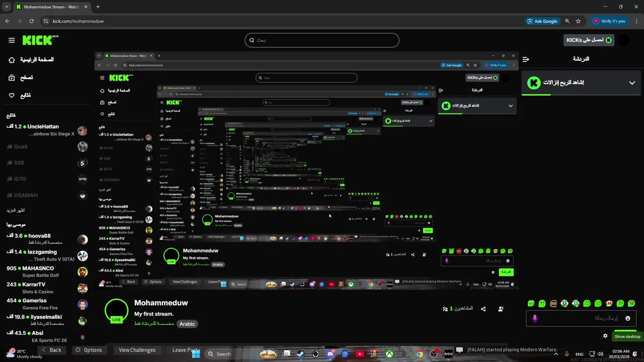Click the send message input box
This screenshot has width=644, height=362.
click(x=581, y=318)
